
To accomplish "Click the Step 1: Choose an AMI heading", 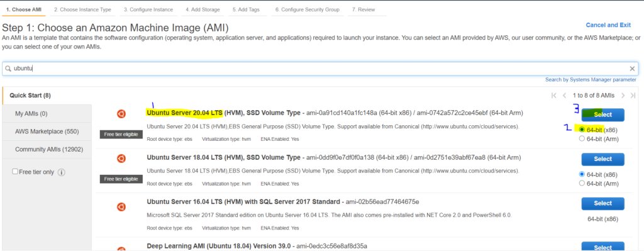I will click(x=115, y=28).
